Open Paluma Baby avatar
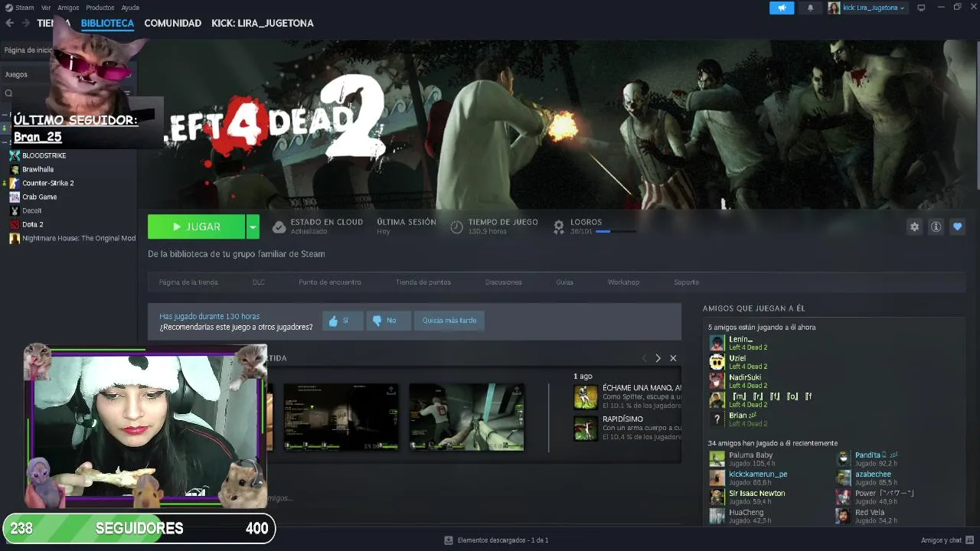 click(717, 459)
